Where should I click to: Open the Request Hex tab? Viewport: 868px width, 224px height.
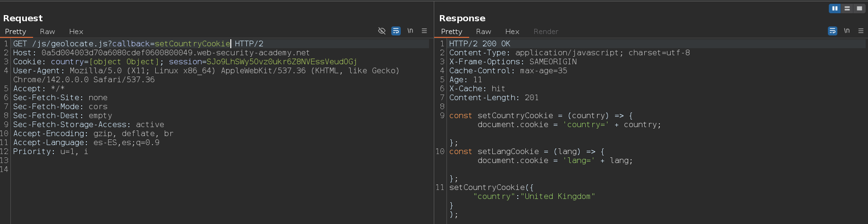[x=76, y=32]
